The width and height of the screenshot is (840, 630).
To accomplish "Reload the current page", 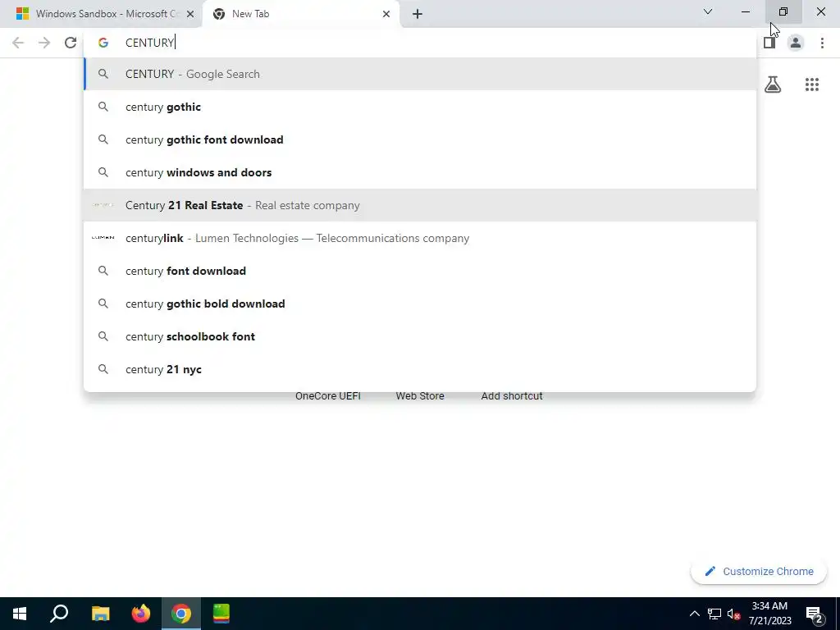I will click(71, 43).
